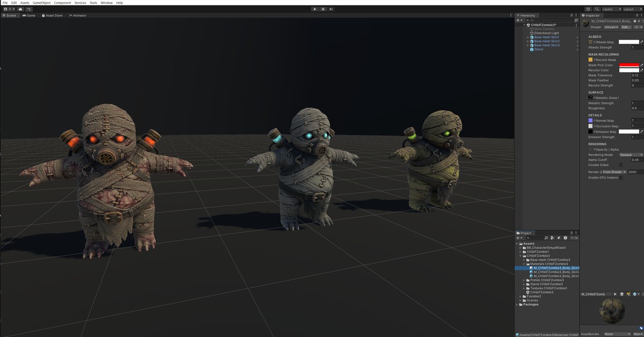
Task: Click the help icon in material header
Action: pyautogui.click(x=635, y=21)
